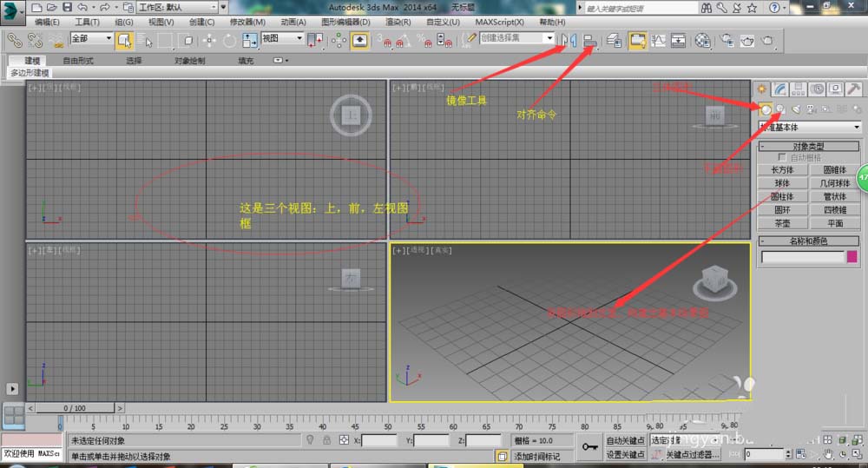The image size is (868, 468).
Task: Toggle the Percent Snap icon
Action: coord(424,41)
